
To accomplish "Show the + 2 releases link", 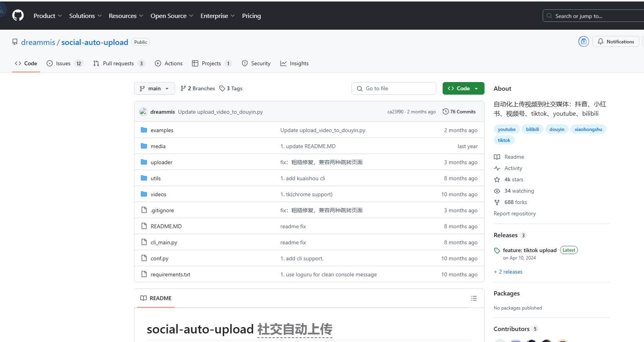I will click(x=508, y=272).
